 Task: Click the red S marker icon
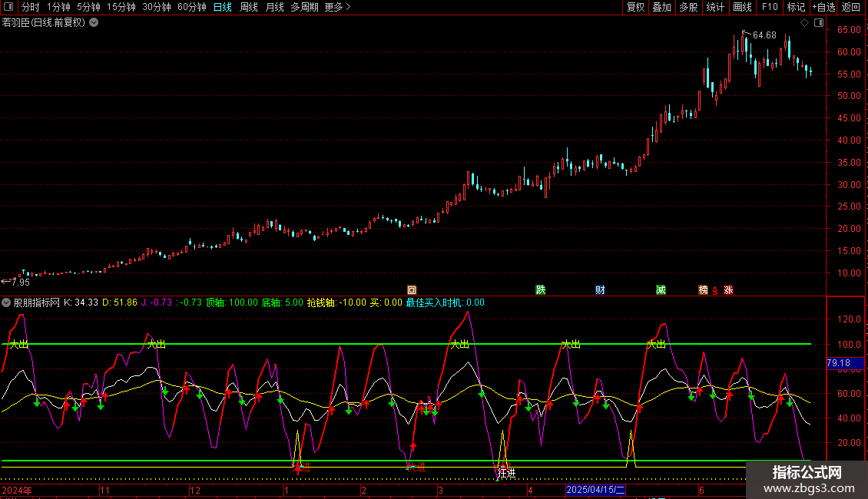(715, 291)
